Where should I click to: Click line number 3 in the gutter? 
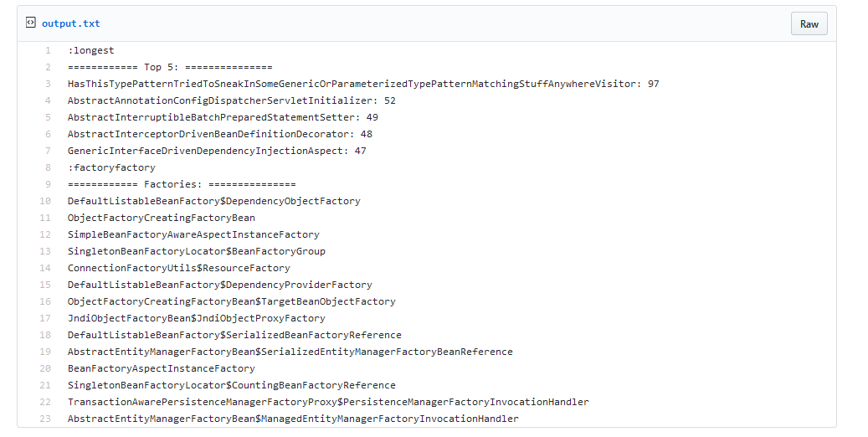49,84
